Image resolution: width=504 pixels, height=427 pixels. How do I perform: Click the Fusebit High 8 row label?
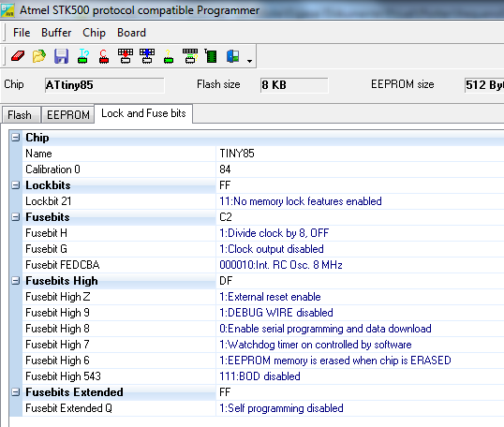pos(57,329)
